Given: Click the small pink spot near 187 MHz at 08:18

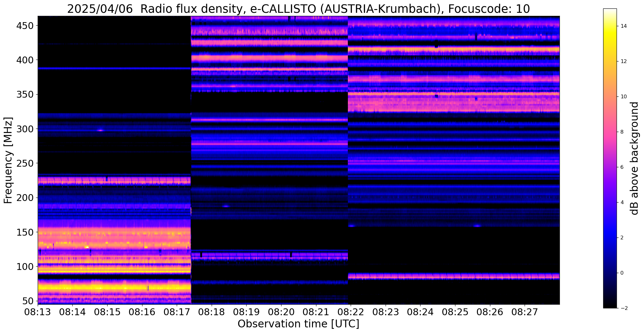Looking at the screenshot, I should [226, 206].
